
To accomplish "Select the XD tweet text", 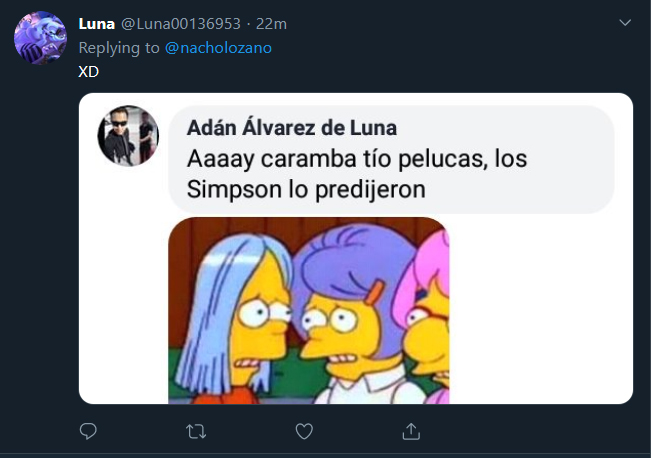I will (x=88, y=72).
